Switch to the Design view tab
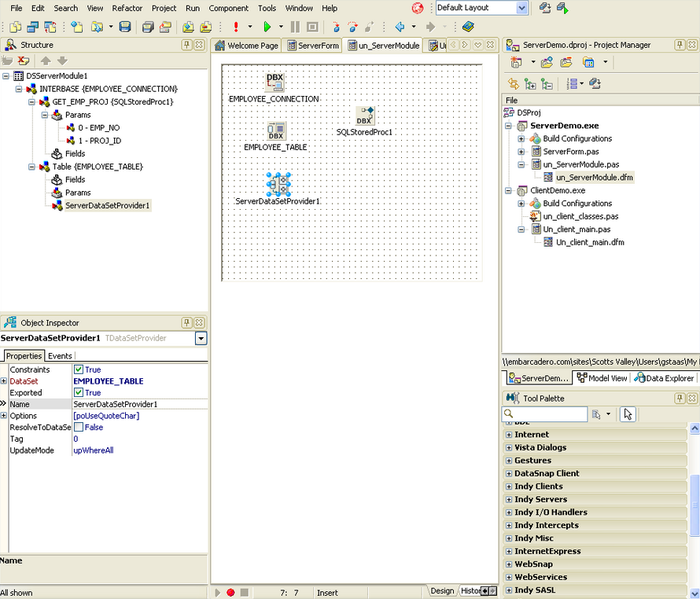700x599 pixels. pyautogui.click(x=442, y=591)
